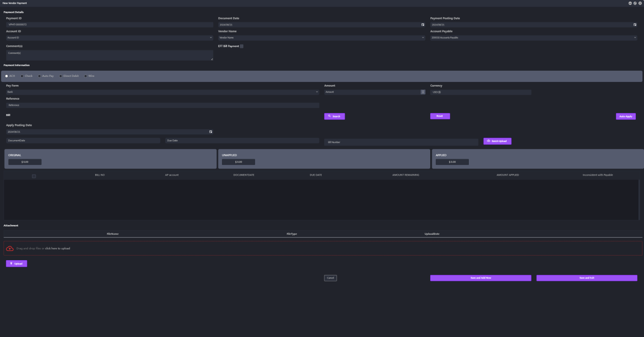The height and width of the screenshot is (337, 644).
Task: Click the Save and Exit button
Action: [x=586, y=278]
